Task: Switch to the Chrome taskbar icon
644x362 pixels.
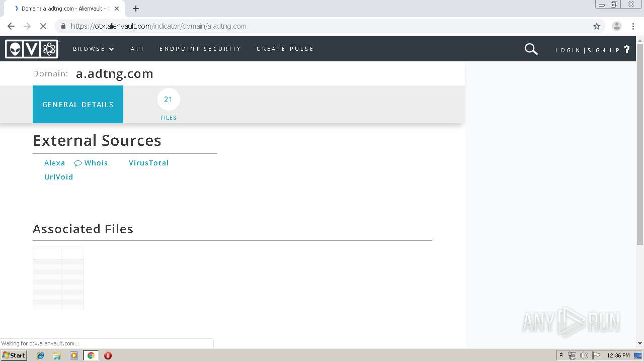Action: pyautogui.click(x=91, y=355)
